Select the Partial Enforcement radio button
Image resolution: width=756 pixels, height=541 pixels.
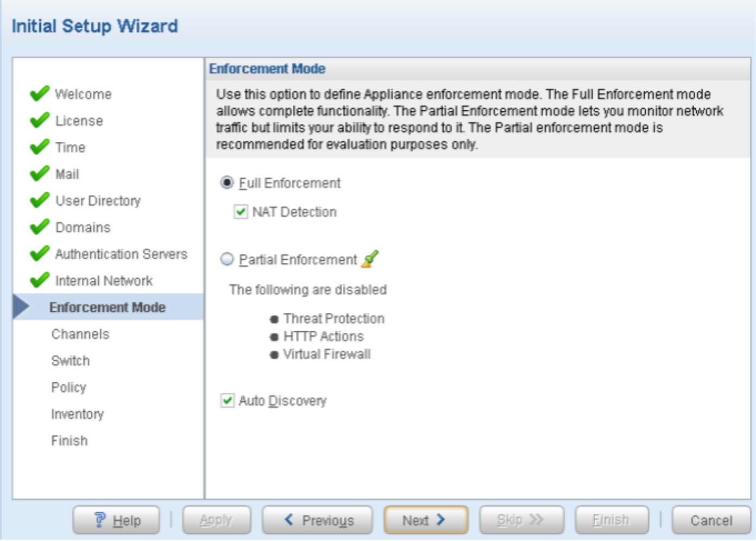click(227, 259)
